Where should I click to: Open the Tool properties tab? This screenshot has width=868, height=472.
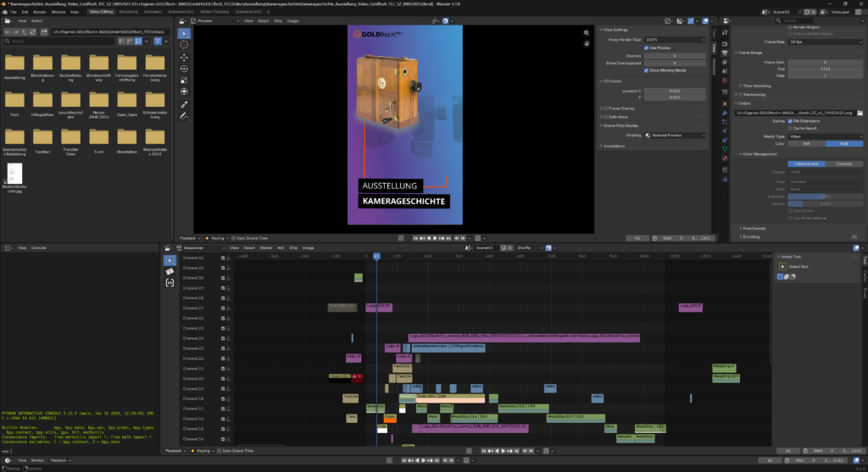point(725,33)
